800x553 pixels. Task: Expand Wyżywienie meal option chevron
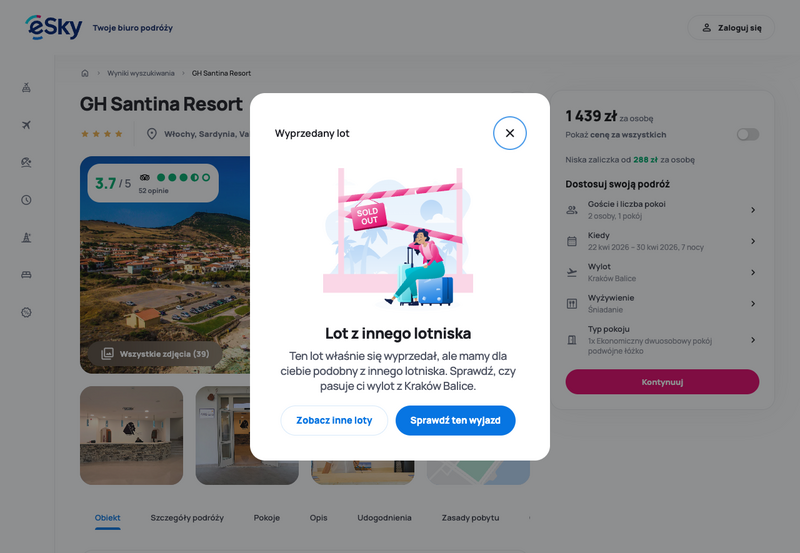click(753, 304)
